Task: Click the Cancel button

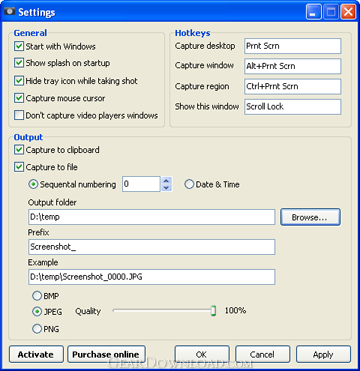Action: coord(263,354)
